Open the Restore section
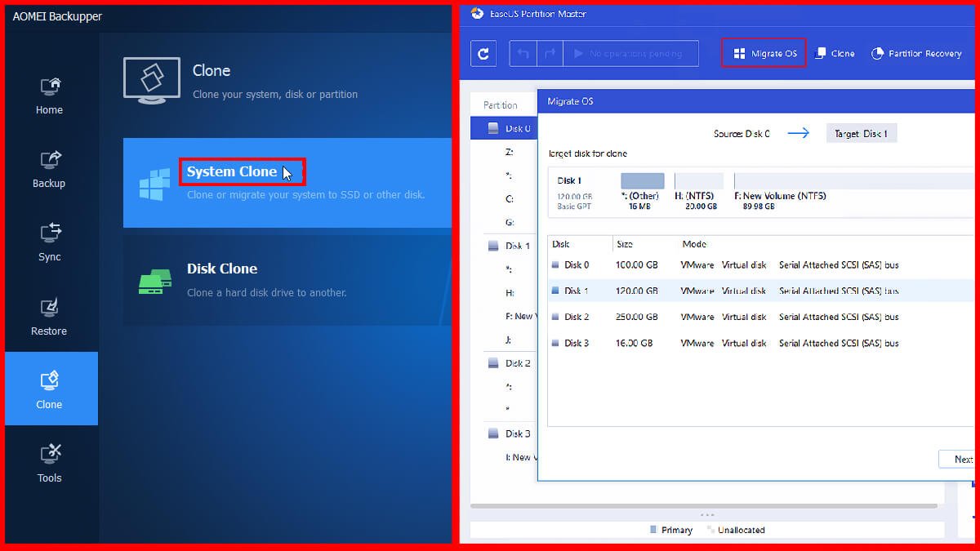Viewport: 980px width, 551px height. coord(48,317)
